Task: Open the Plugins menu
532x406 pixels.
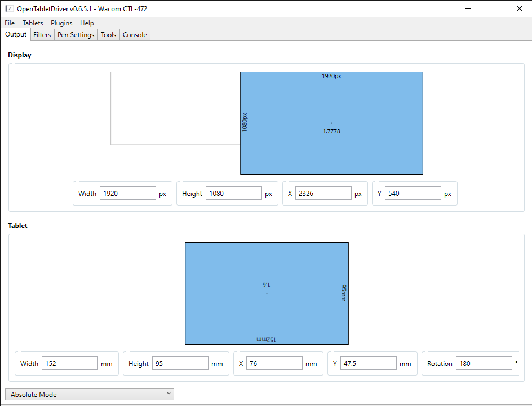Action: (x=61, y=23)
